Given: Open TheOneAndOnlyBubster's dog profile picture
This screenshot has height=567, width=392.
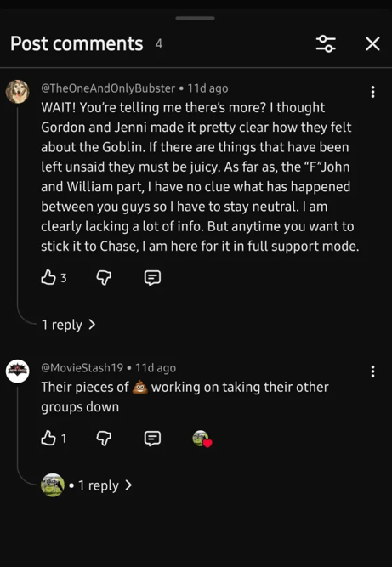Looking at the screenshot, I should (17, 92).
